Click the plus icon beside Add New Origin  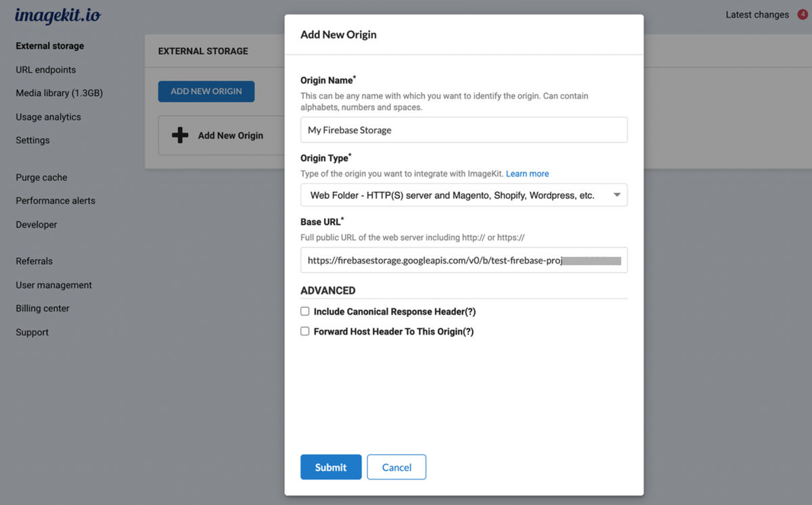pos(180,135)
